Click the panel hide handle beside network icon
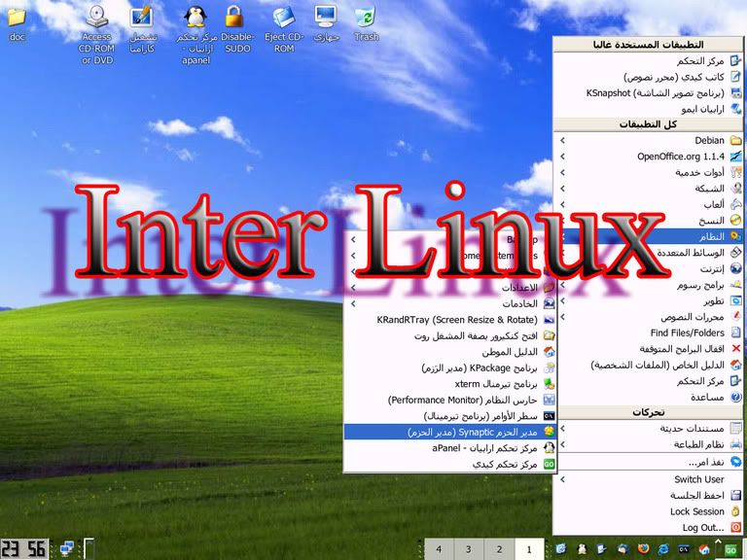This screenshot has width=747, height=560. 89,549
